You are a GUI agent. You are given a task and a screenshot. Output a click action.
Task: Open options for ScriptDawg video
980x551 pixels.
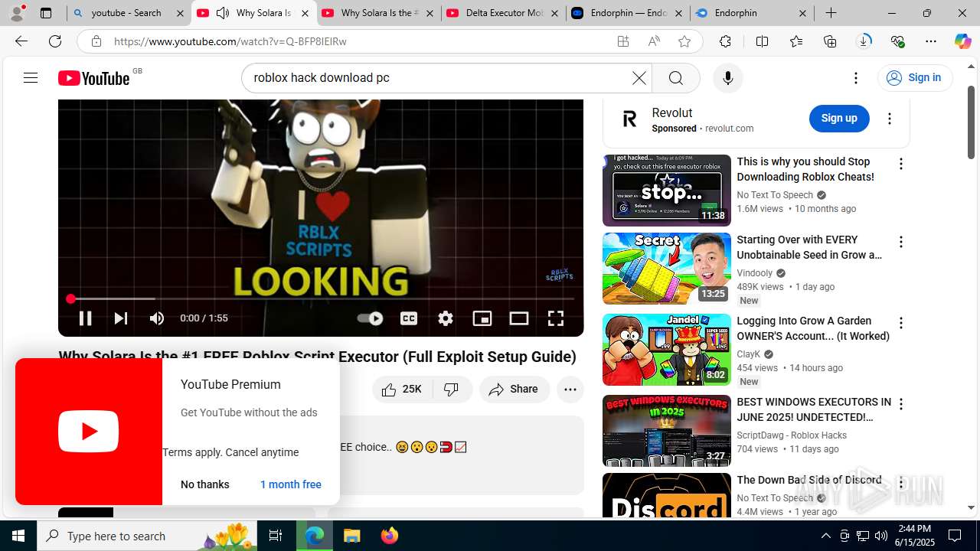[x=901, y=404]
